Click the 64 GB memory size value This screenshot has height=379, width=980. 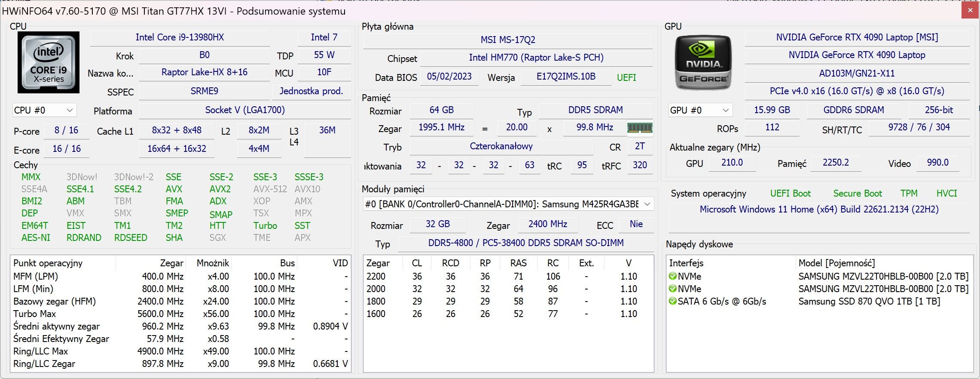pos(441,110)
